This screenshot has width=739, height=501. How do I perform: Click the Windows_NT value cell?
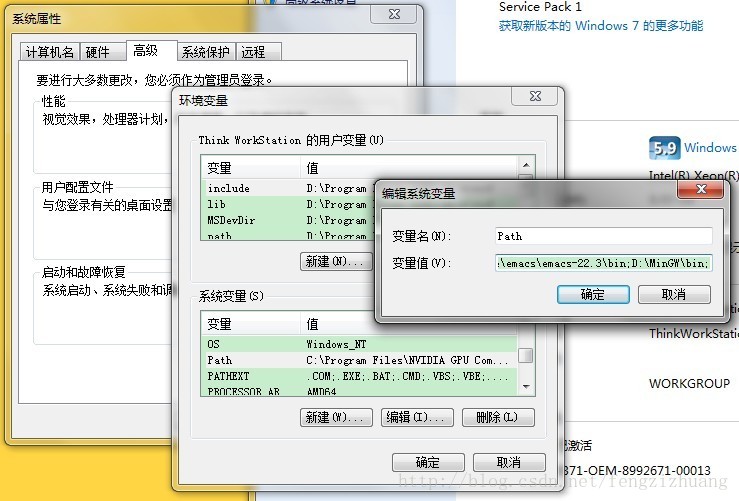pyautogui.click(x=336, y=344)
